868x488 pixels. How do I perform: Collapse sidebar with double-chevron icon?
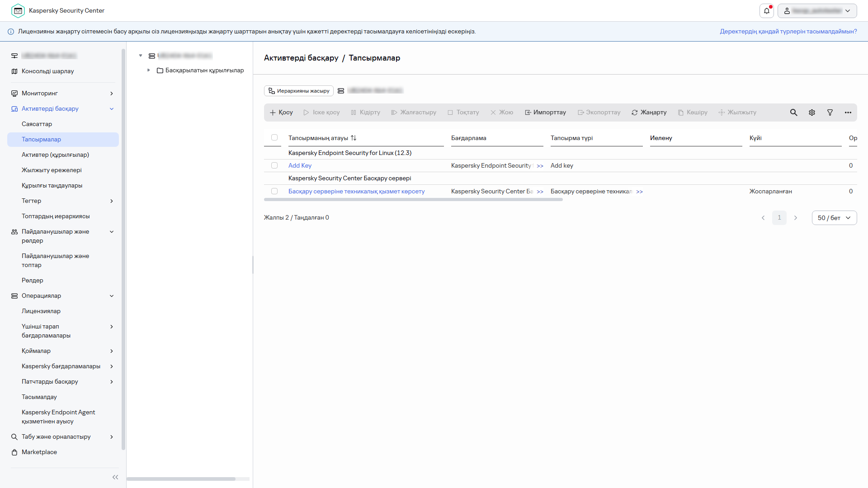pos(115,477)
